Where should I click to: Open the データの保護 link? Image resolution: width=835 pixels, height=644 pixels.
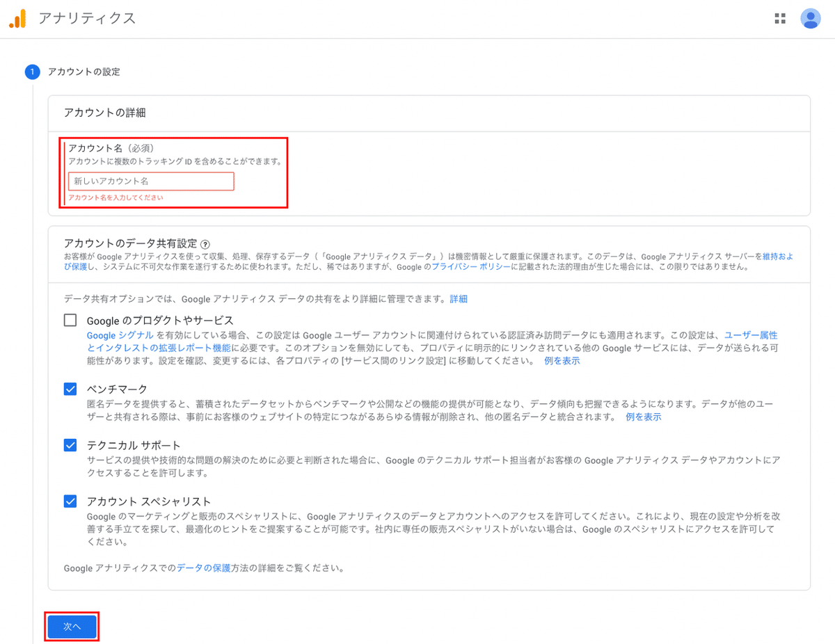pos(203,568)
